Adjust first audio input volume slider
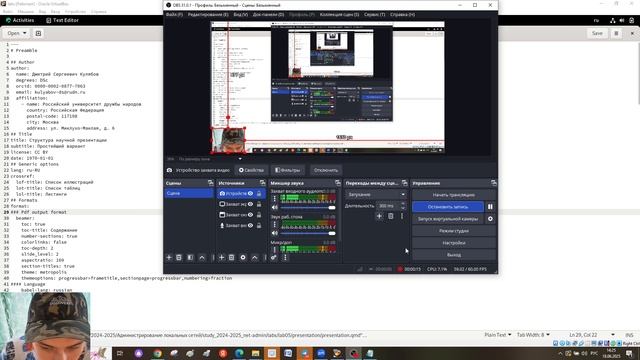The image size is (640, 360). [308, 208]
